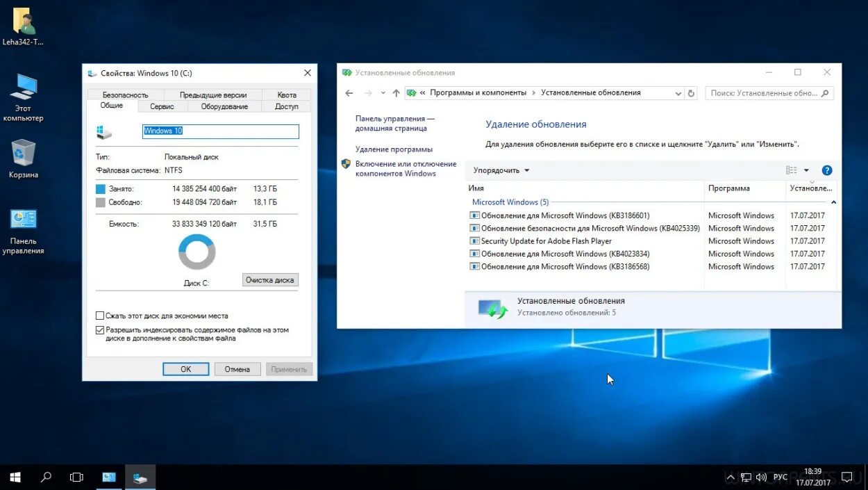
Task: Sort updates by the "Имя" column header
Action: coord(585,188)
